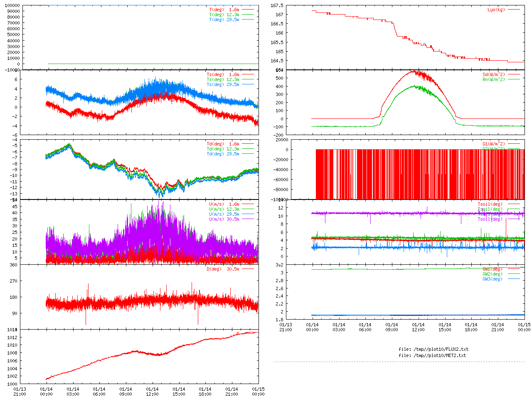Click the 01/13 21:00 tick below the GW plot
The width and height of the screenshot is (532, 399).
pos(286,327)
